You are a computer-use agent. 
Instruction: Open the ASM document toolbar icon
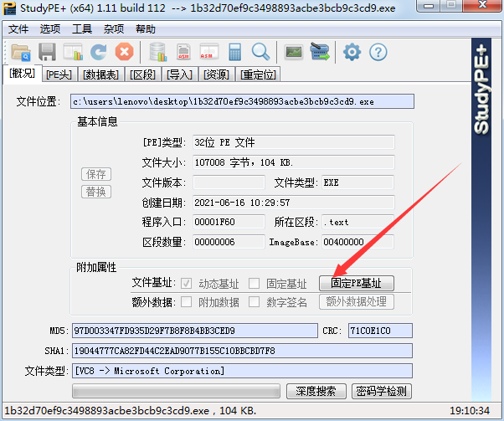(x=183, y=52)
